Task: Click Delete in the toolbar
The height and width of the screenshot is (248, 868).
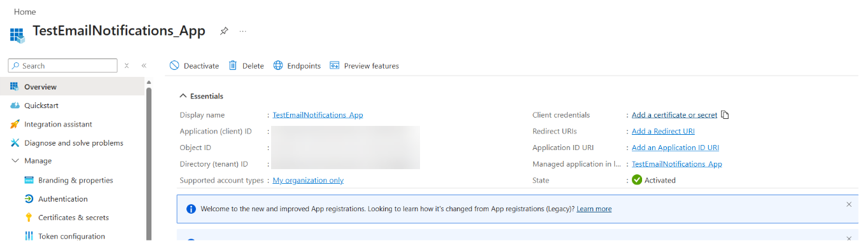Action: point(246,65)
